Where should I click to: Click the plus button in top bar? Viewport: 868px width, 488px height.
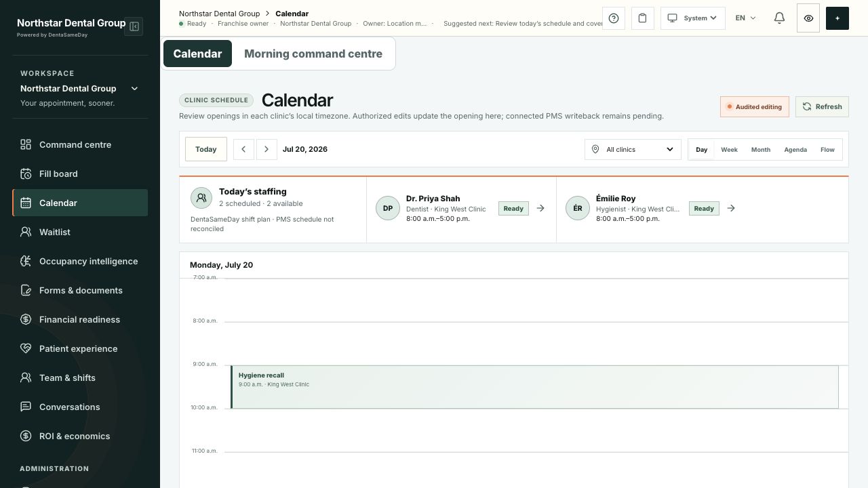[x=837, y=18]
